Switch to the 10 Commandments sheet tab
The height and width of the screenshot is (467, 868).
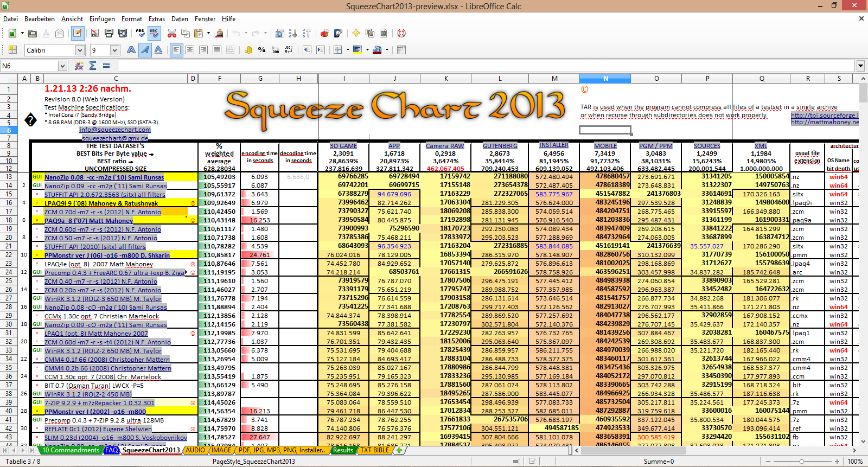tap(71, 450)
